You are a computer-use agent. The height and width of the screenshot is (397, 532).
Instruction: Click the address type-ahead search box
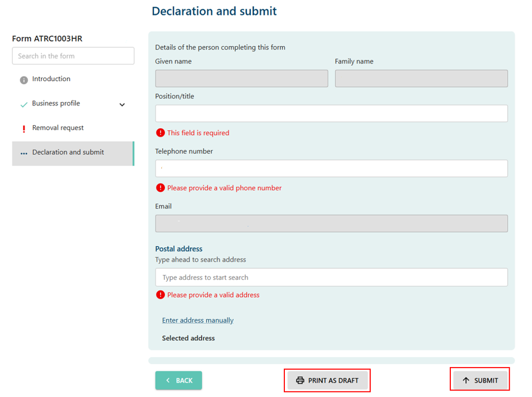tap(331, 277)
